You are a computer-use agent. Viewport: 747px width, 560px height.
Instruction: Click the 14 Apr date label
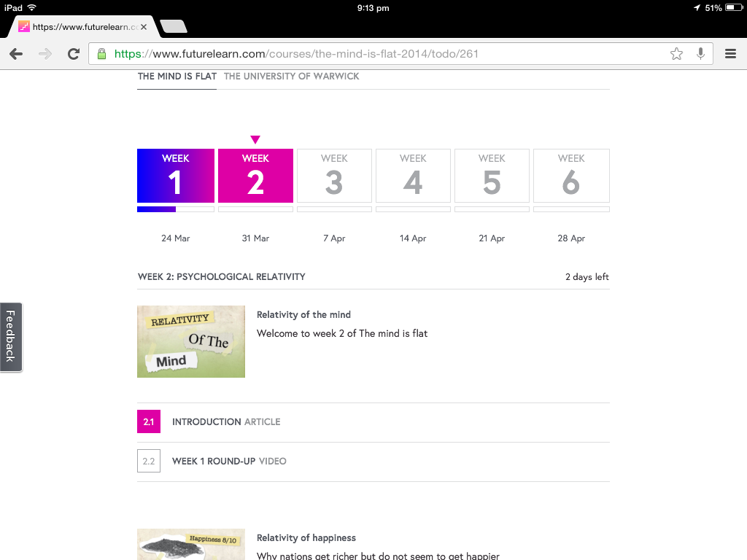pyautogui.click(x=413, y=238)
